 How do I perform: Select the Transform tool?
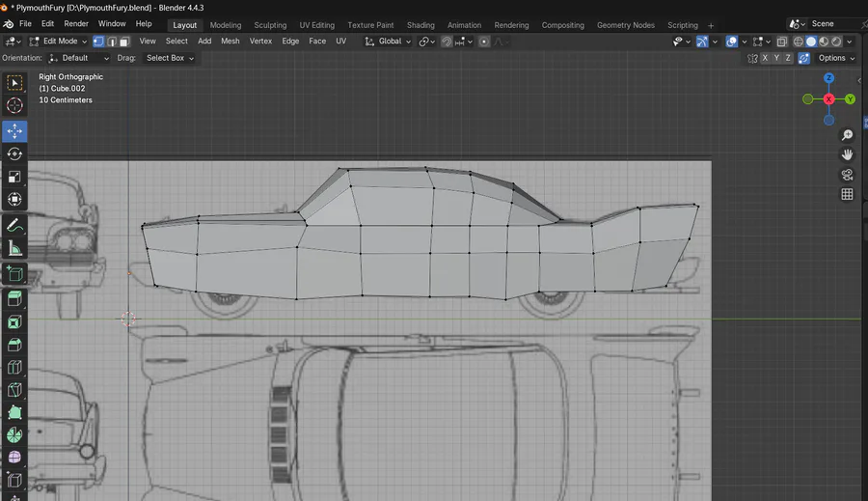point(14,199)
